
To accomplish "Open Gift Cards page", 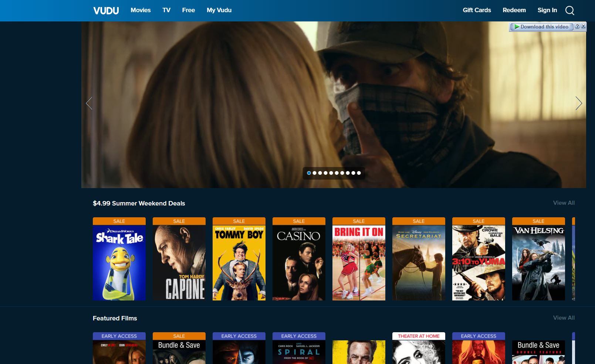I will (477, 10).
